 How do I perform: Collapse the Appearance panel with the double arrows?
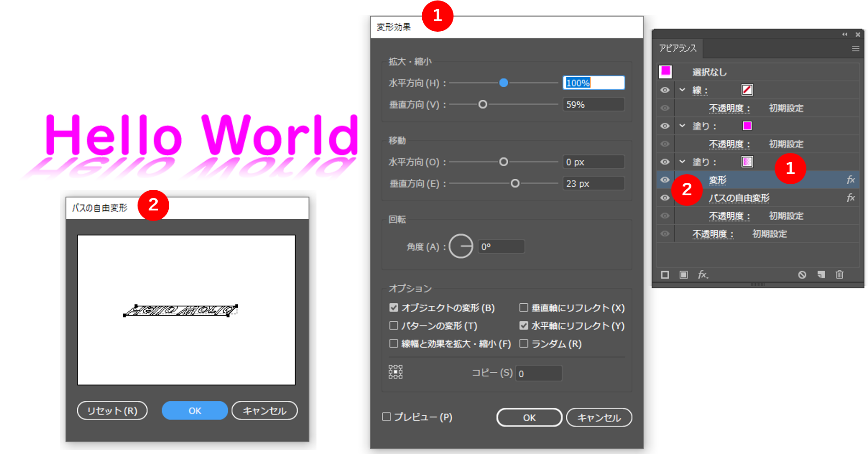[x=845, y=34]
